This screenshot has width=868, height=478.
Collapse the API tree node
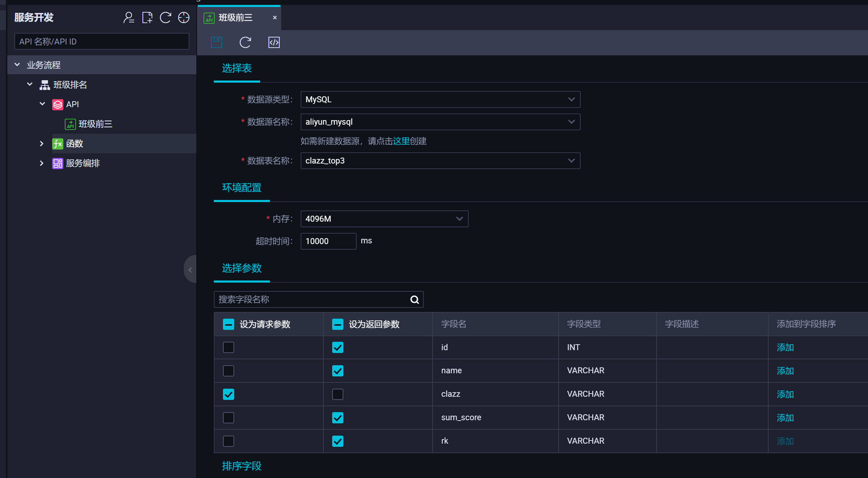point(42,104)
